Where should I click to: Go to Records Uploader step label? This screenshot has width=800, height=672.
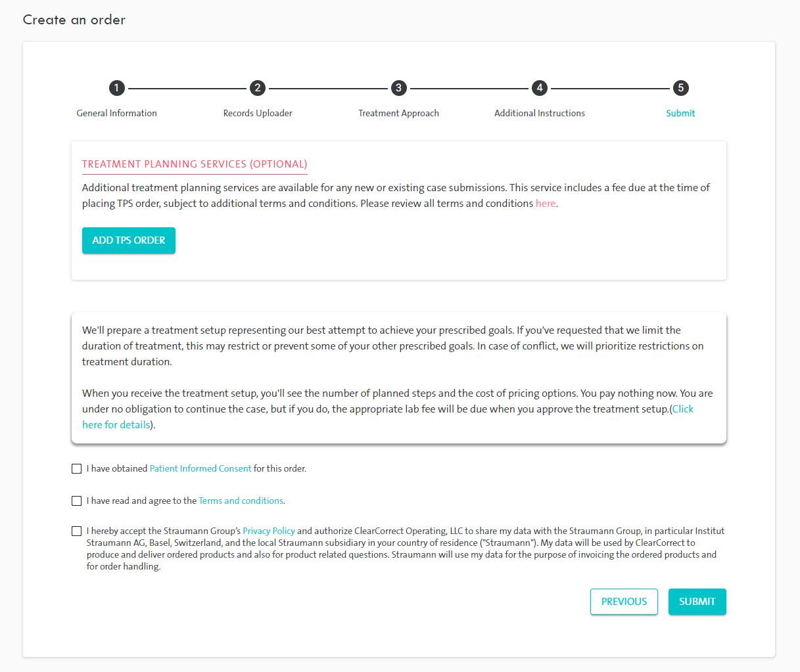click(x=258, y=113)
